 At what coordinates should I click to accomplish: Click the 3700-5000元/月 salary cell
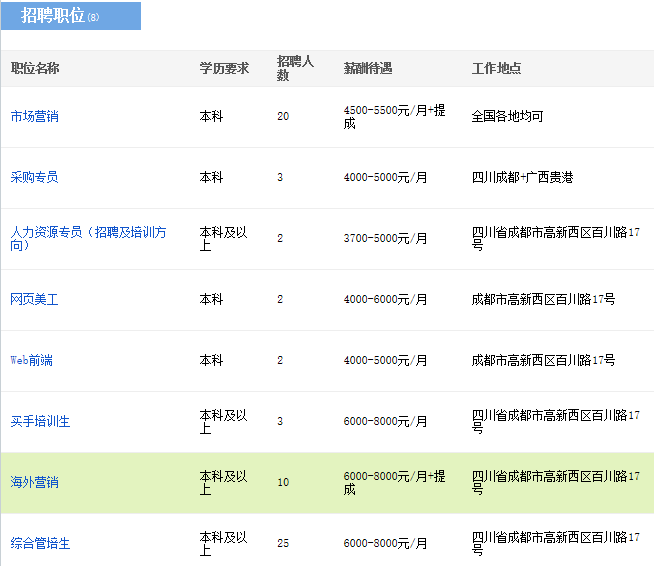tap(385, 238)
